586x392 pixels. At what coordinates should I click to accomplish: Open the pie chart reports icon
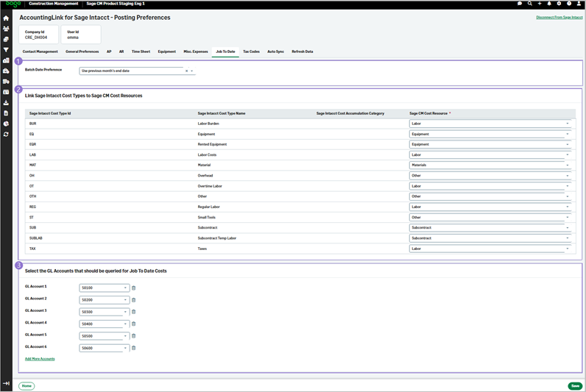click(x=6, y=124)
